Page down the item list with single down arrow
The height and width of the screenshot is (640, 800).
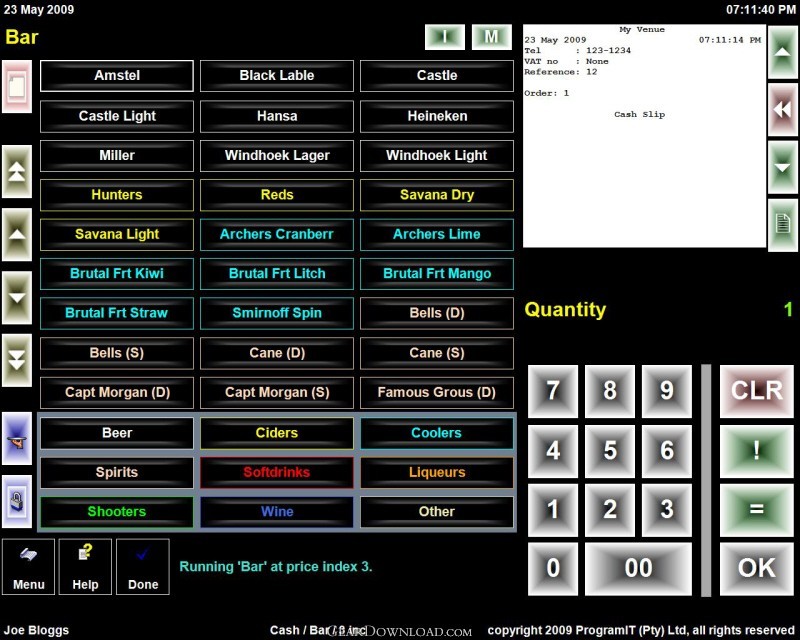[17, 298]
